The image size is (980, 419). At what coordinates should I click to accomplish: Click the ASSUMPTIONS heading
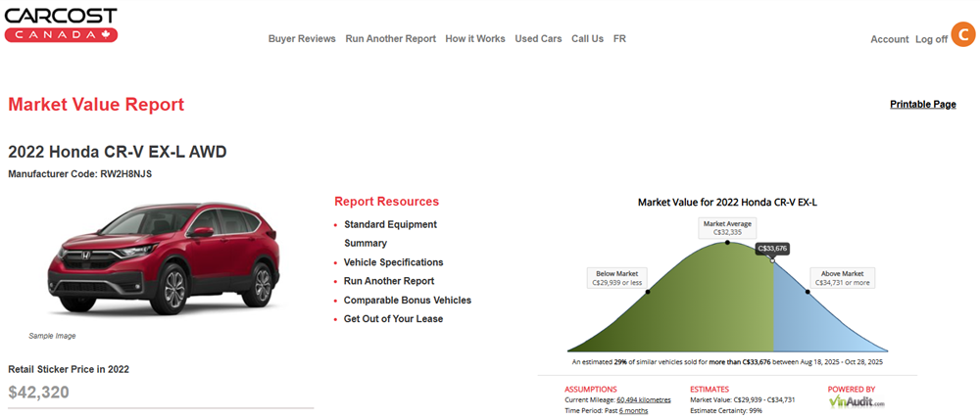pos(591,389)
